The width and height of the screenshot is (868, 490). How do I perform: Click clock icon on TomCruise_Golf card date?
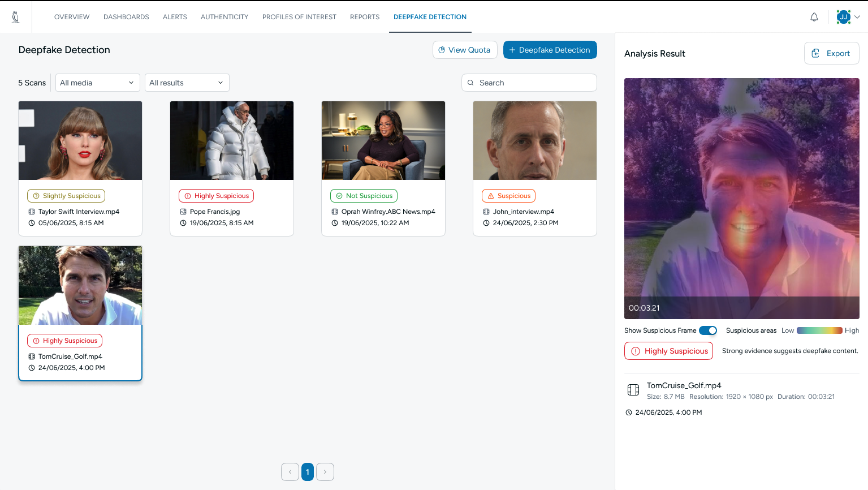(32, 368)
